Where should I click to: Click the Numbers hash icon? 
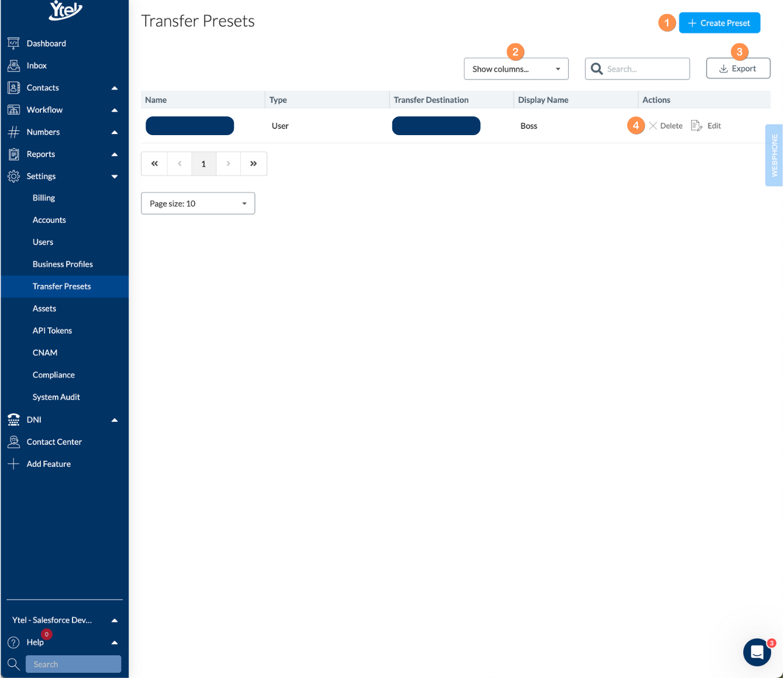pos(13,132)
